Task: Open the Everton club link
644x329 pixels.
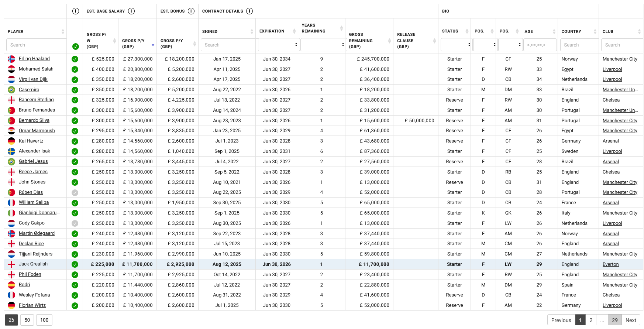Action: (610, 264)
